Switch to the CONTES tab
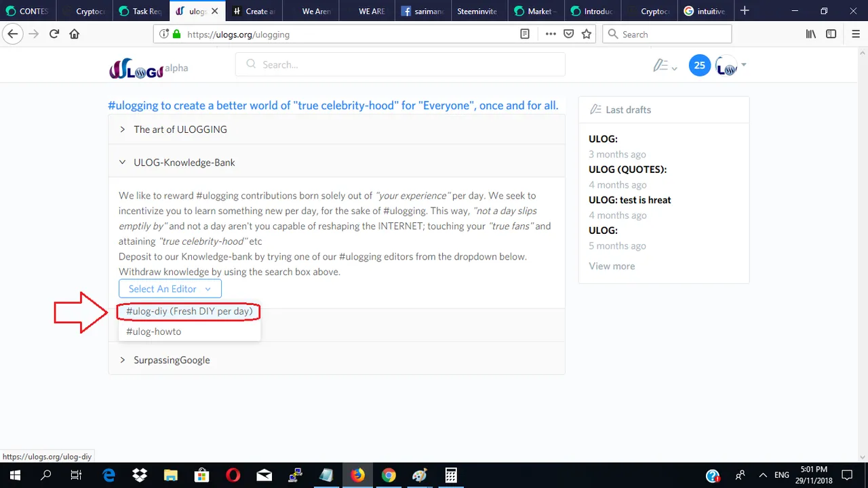868x488 pixels. click(x=27, y=11)
